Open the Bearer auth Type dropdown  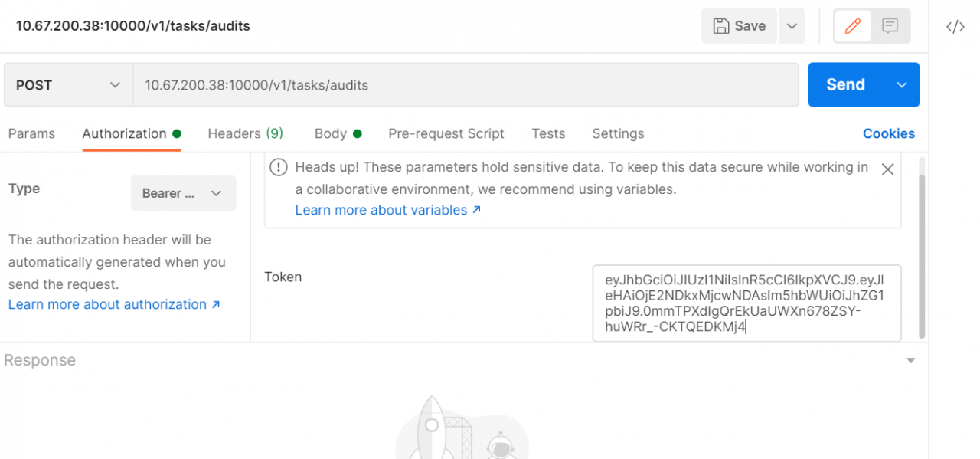coord(184,193)
